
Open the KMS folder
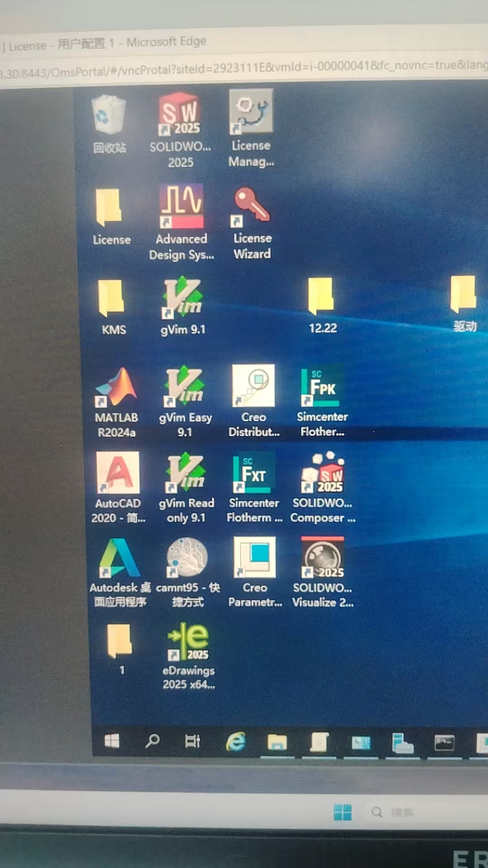tap(112, 298)
